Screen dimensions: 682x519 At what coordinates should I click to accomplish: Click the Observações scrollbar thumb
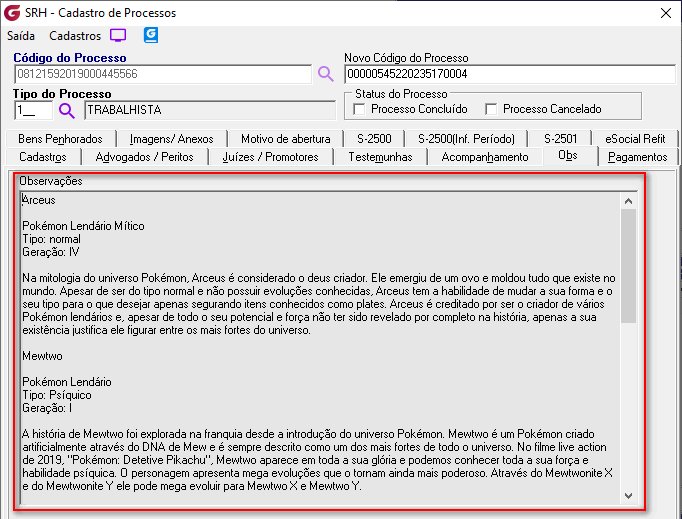[x=628, y=266]
